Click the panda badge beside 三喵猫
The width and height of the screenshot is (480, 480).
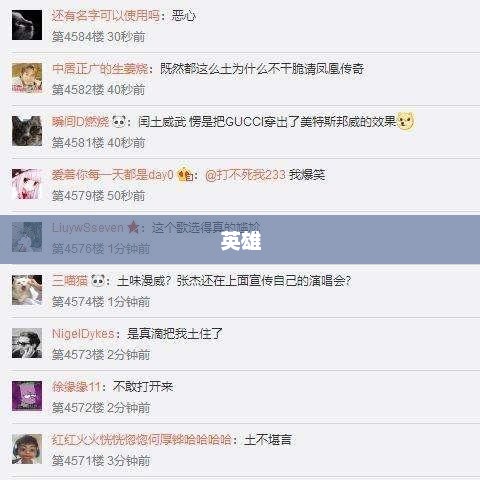pos(98,281)
